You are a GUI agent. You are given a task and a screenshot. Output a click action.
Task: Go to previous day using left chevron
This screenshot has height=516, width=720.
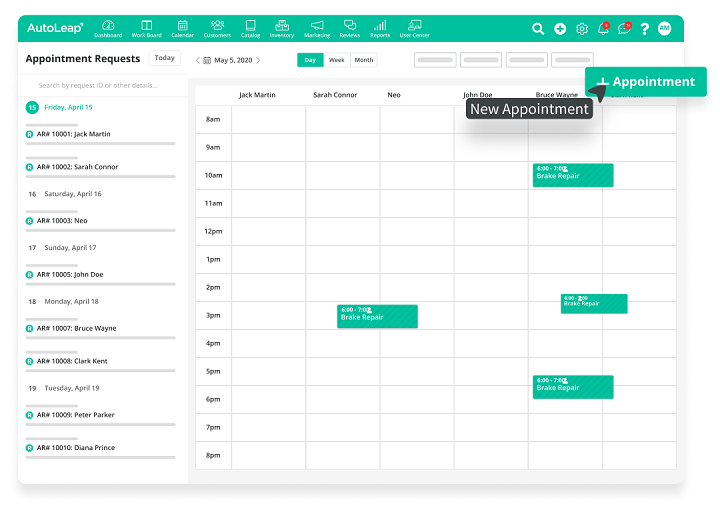197,60
